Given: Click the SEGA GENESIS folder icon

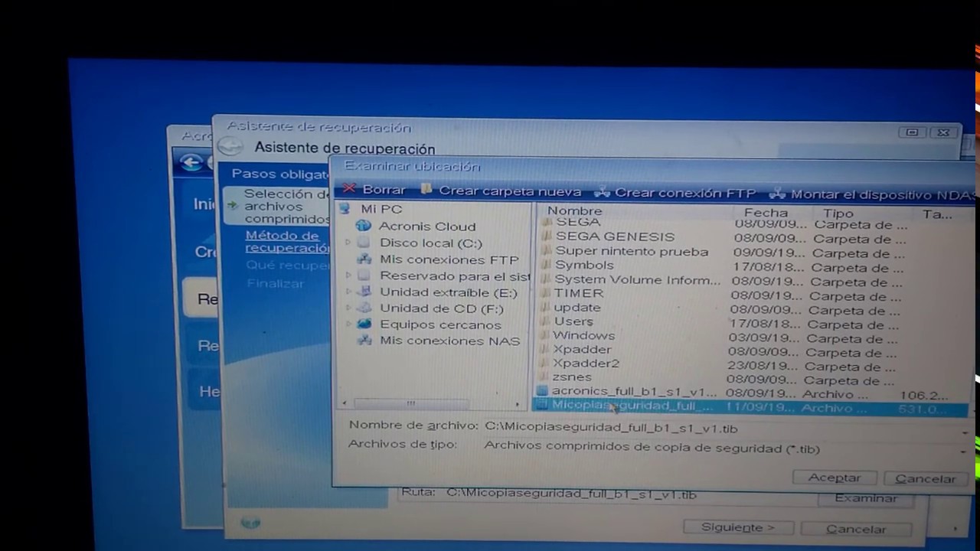Looking at the screenshot, I should point(546,236).
